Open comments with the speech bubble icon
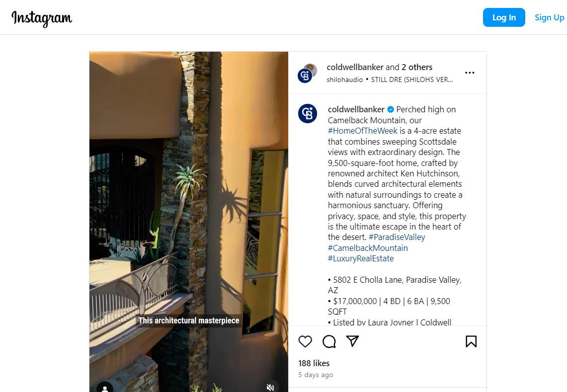Image resolution: width=567 pixels, height=392 pixels. coord(329,341)
